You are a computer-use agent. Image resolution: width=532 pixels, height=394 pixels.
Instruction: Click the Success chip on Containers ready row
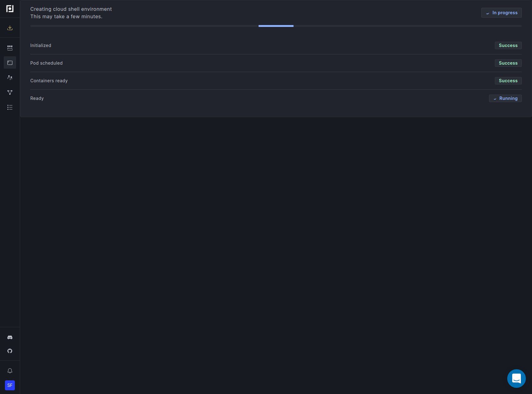click(508, 81)
